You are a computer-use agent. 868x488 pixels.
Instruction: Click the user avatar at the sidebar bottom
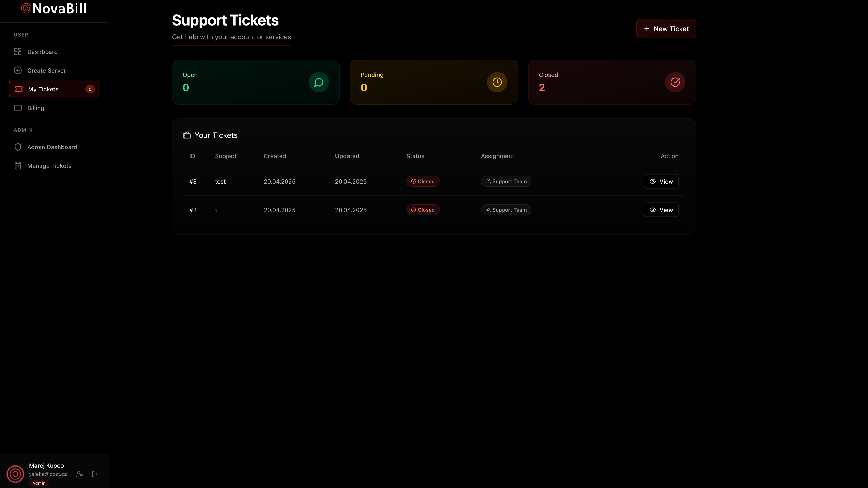[15, 474]
